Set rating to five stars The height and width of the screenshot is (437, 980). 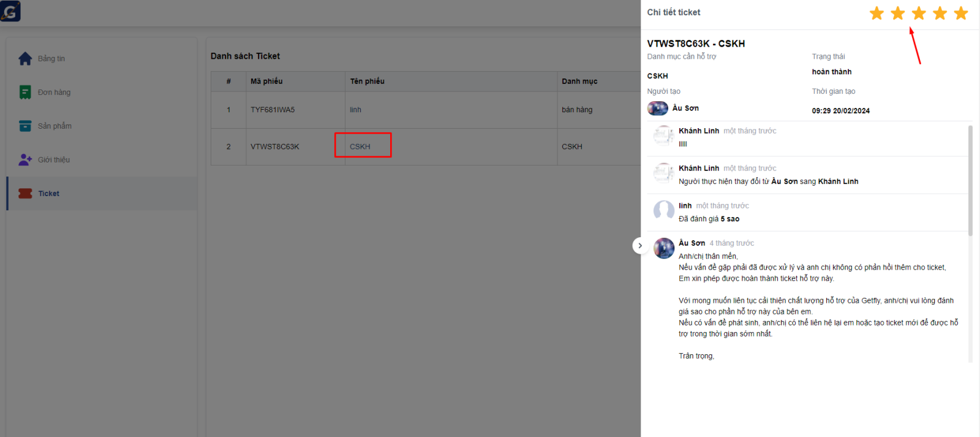pos(961,13)
